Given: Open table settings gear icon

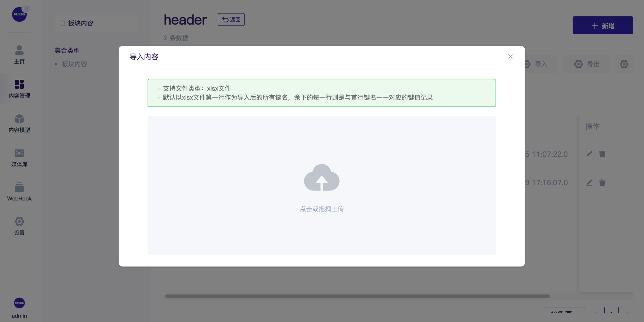Looking at the screenshot, I should 624,64.
